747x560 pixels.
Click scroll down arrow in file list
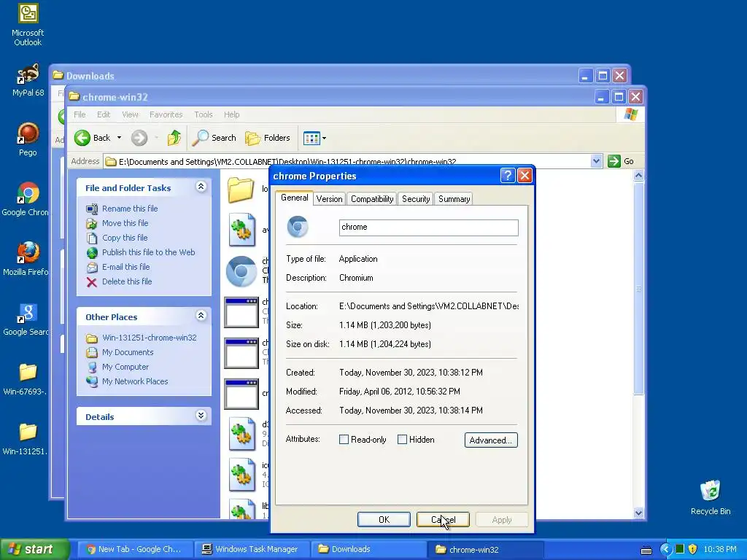point(638,513)
